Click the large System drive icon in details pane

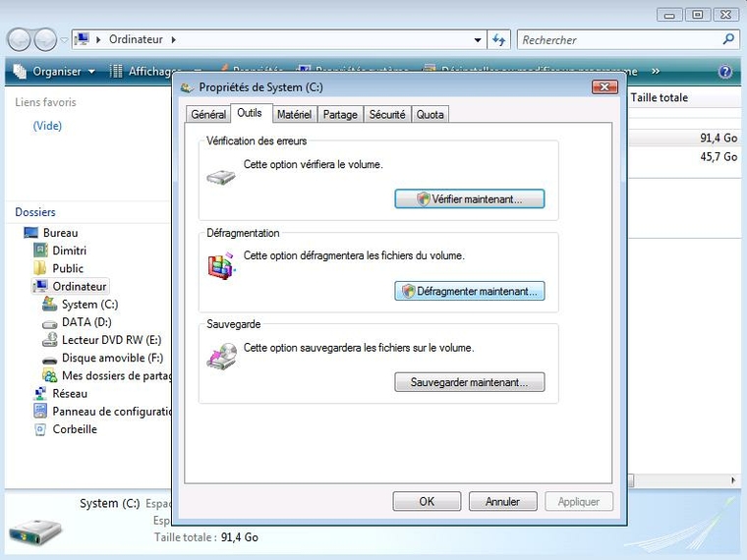pos(35,531)
